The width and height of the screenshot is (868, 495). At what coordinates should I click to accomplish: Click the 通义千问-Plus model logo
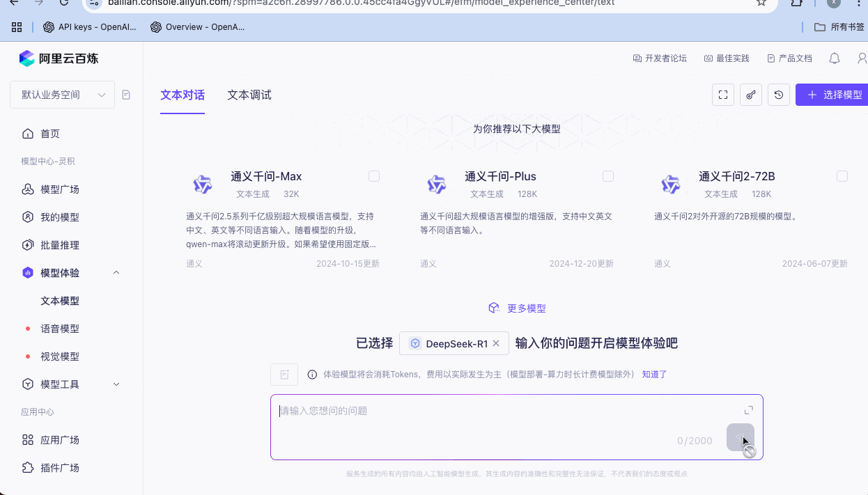coord(437,184)
